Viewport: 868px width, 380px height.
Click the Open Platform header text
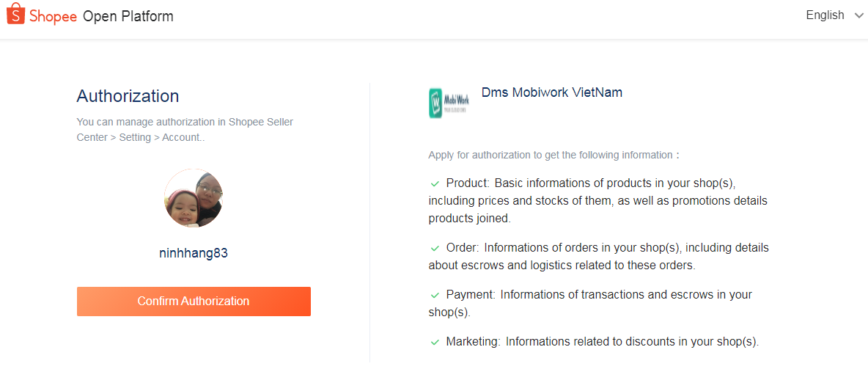pyautogui.click(x=128, y=16)
